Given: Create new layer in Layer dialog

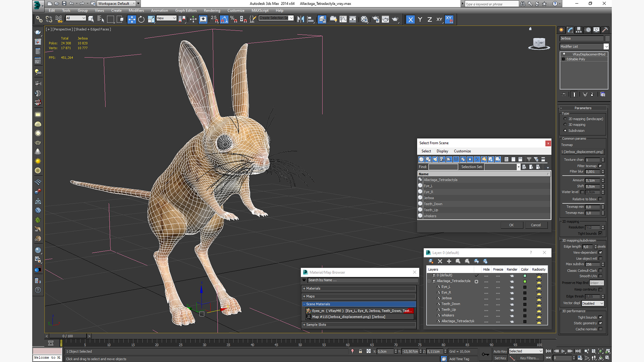Looking at the screenshot, I should click(x=431, y=261).
